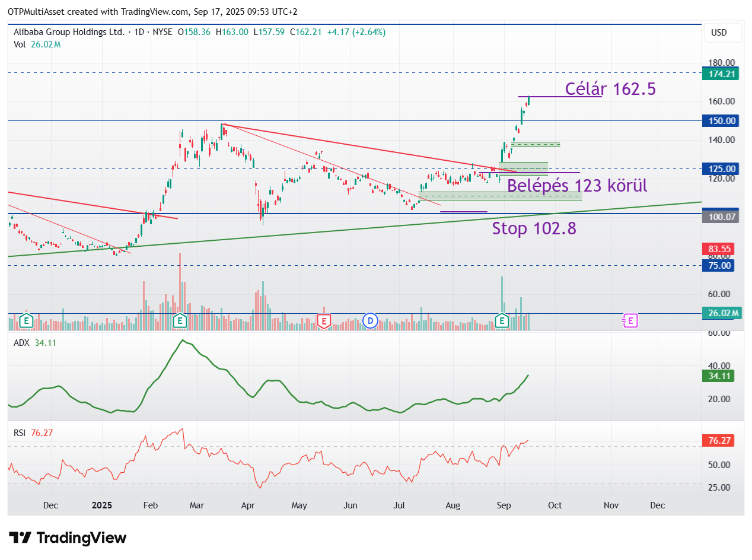
Task: Open the USD currency selector
Action: [x=718, y=33]
